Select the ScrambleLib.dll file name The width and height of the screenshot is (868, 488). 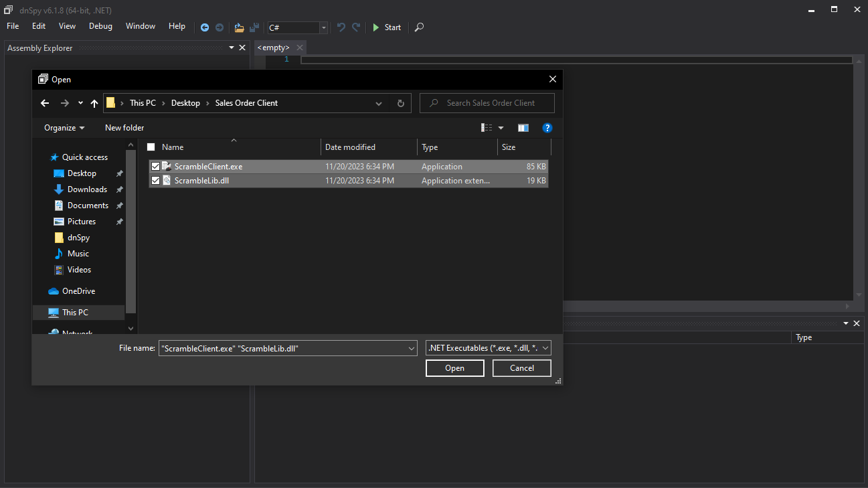click(201, 181)
